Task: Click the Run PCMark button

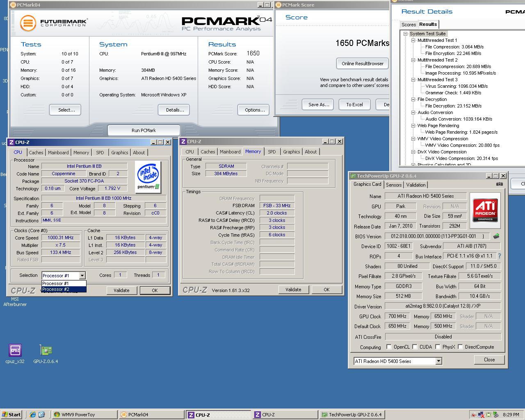Action: [144, 130]
